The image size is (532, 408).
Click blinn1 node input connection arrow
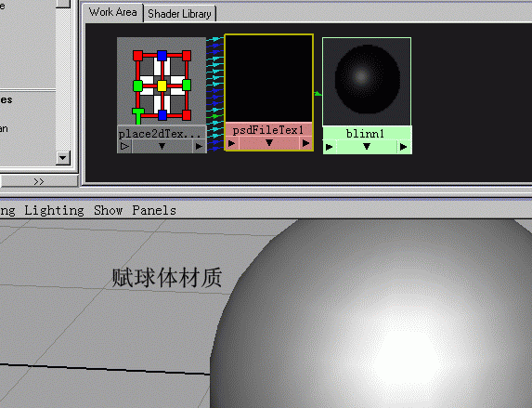click(329, 147)
